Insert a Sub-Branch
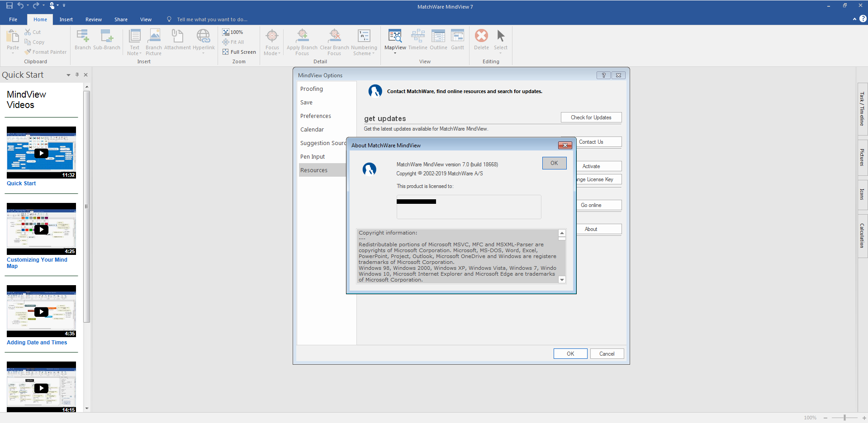The width and height of the screenshot is (868, 423). (x=107, y=40)
